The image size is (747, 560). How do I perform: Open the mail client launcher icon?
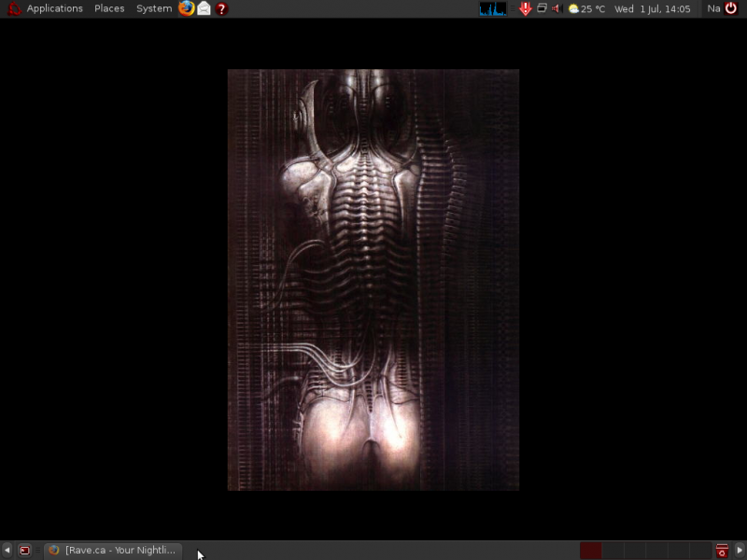tap(204, 8)
